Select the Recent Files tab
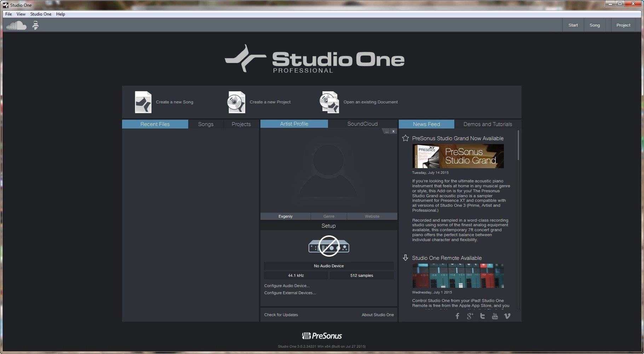 (155, 124)
